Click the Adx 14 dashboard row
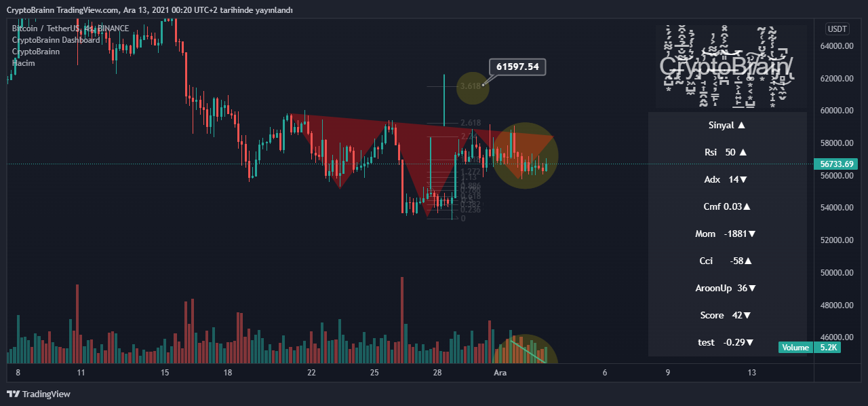868x406 pixels. [x=727, y=179]
